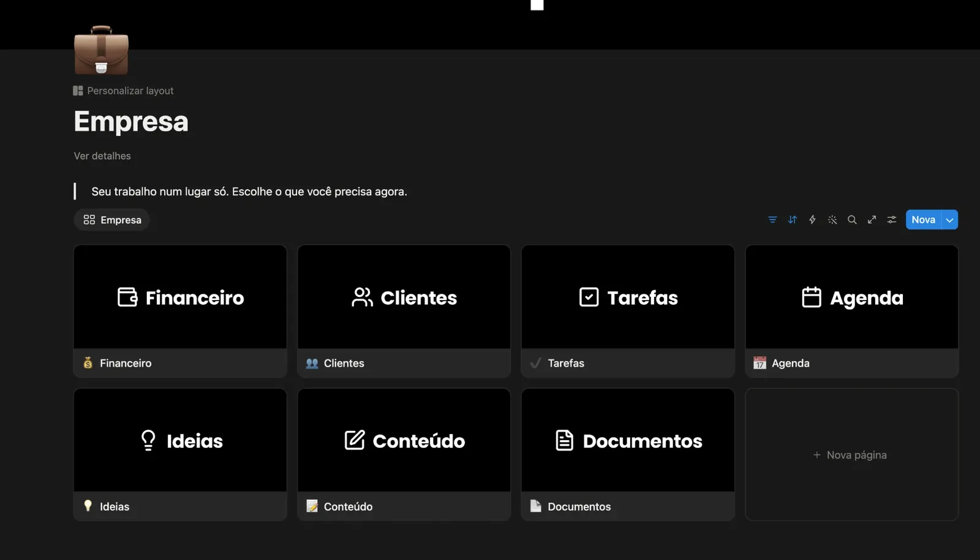980x560 pixels.
Task: Click the quote text 'Seu trabalho num lugar só'
Action: click(x=160, y=192)
